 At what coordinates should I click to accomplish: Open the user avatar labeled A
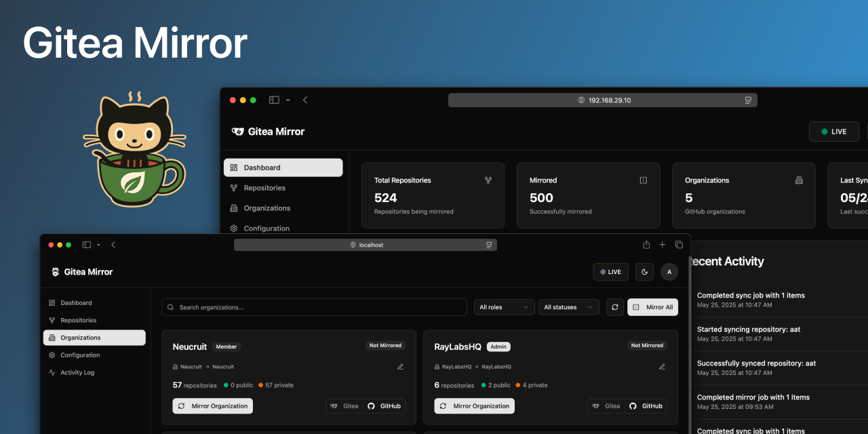[x=669, y=272]
